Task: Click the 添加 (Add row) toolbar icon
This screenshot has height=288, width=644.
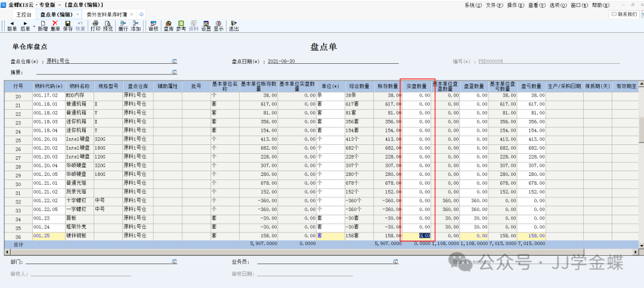Action: (x=136, y=26)
